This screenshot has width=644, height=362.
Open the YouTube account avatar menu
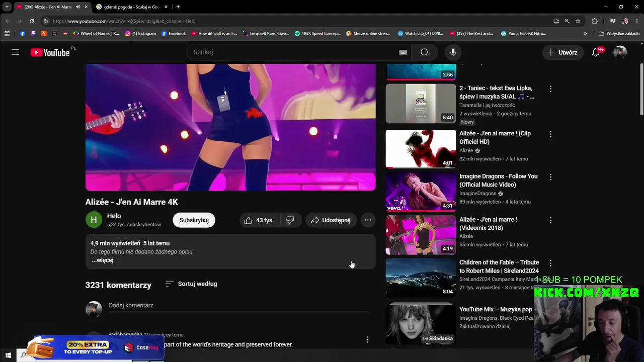(x=620, y=52)
